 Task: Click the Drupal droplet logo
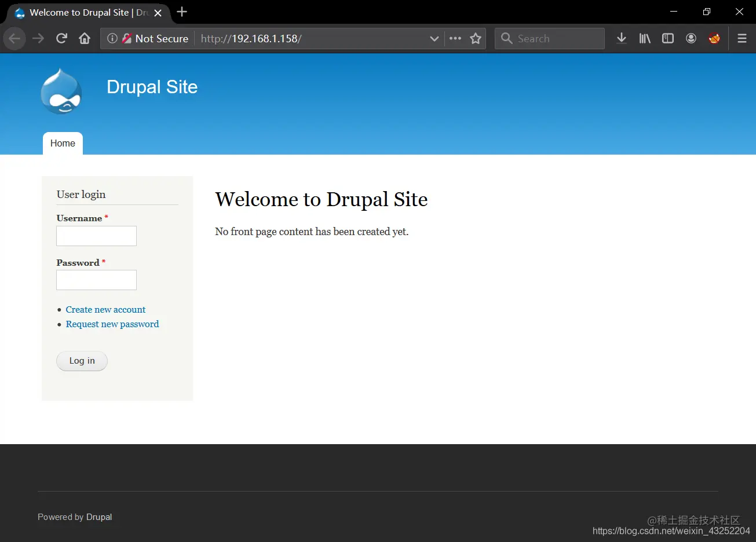(61, 91)
